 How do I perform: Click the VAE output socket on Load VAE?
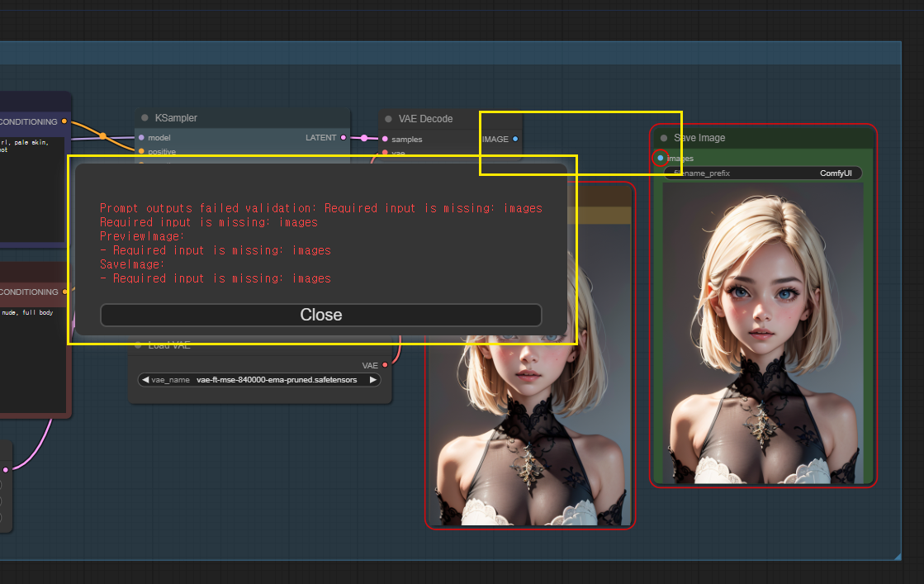(386, 365)
